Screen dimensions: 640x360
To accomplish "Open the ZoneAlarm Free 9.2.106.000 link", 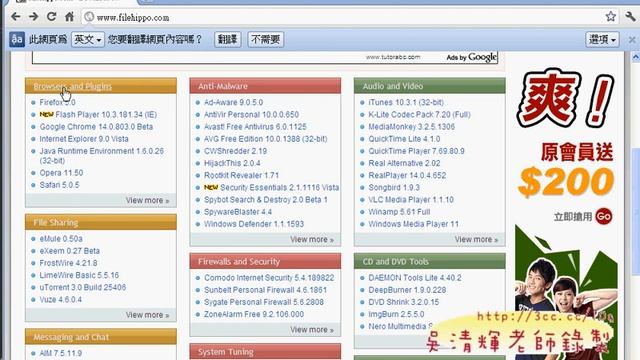I will coord(254,314).
